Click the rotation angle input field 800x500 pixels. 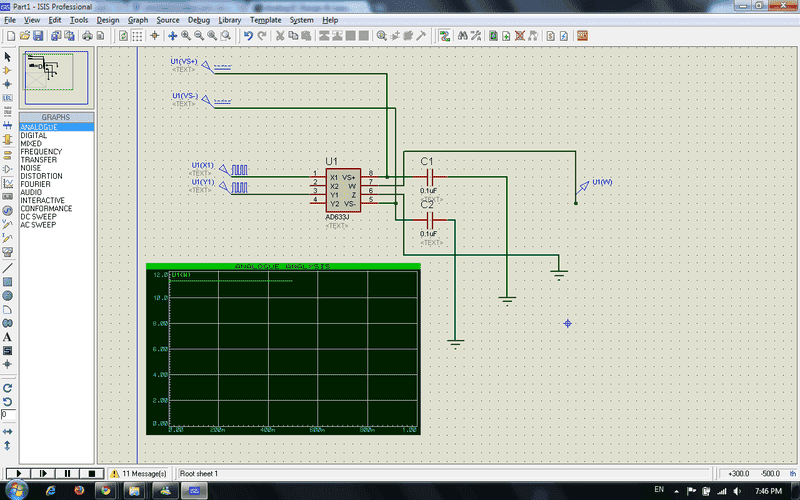pyautogui.click(x=8, y=414)
